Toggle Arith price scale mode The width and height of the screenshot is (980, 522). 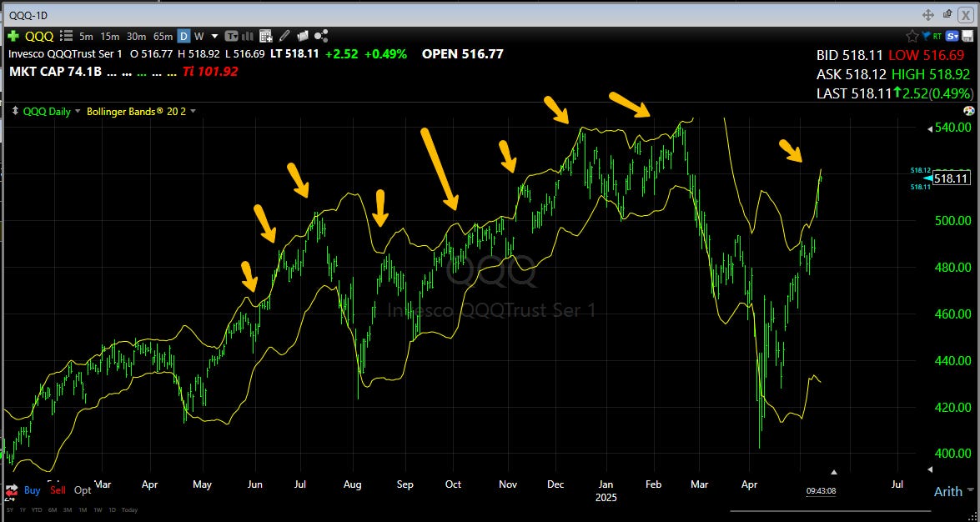(948, 491)
